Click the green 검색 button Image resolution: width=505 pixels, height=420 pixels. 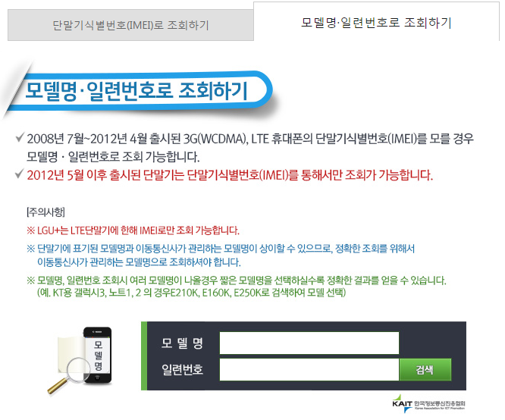tap(425, 369)
